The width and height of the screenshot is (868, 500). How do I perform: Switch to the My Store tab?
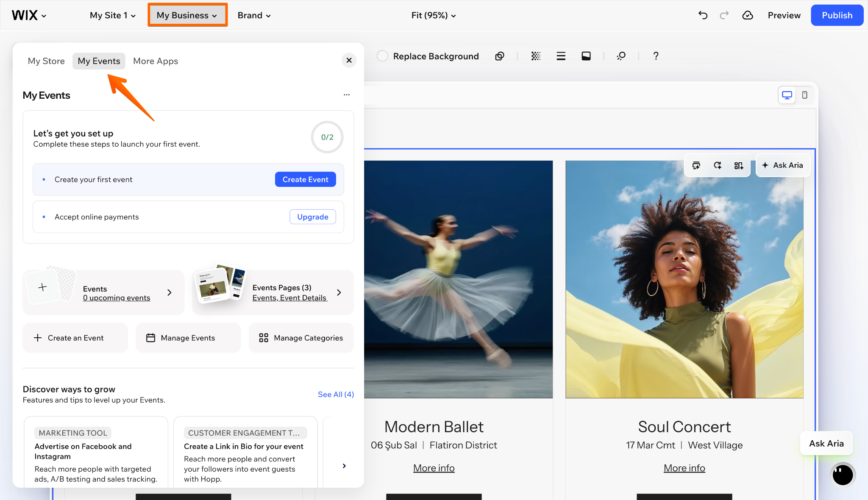point(46,61)
